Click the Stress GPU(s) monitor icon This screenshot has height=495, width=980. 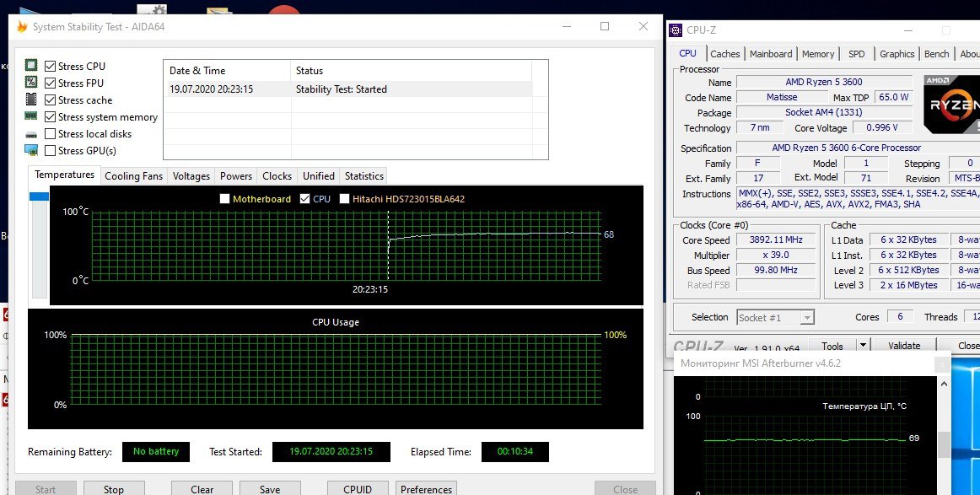coord(31,150)
